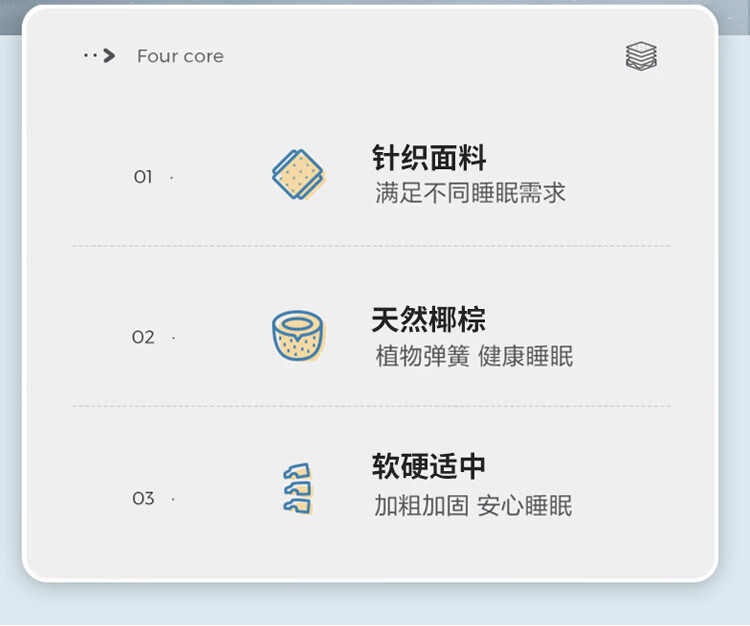Screen dimensions: 750x626
Task: Select the knitted fabric square icon
Action: point(298,175)
